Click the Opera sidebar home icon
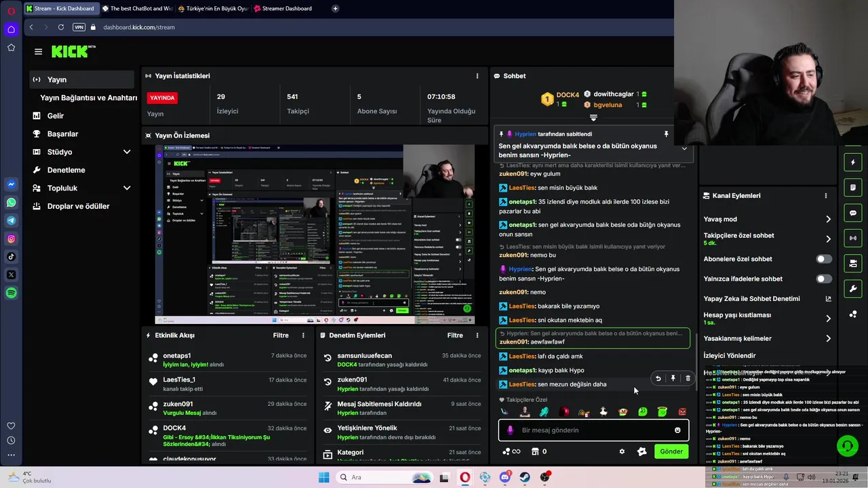This screenshot has width=868, height=488. coord(12,29)
